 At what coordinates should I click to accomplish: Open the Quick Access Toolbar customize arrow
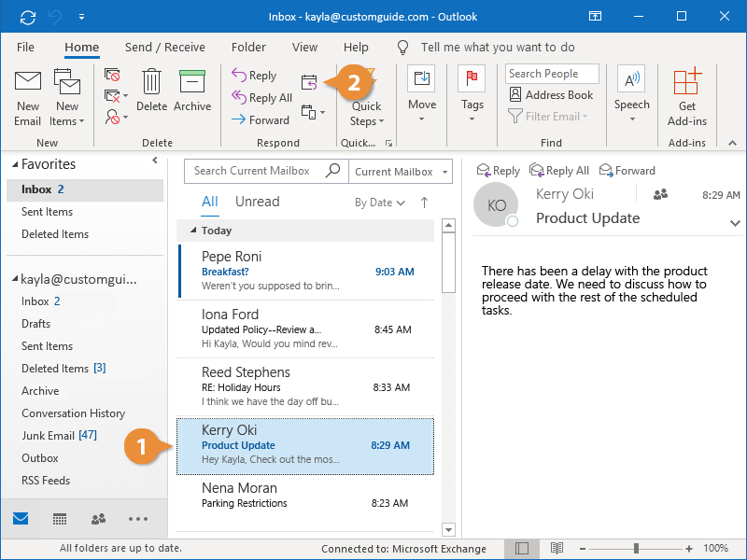tap(81, 17)
